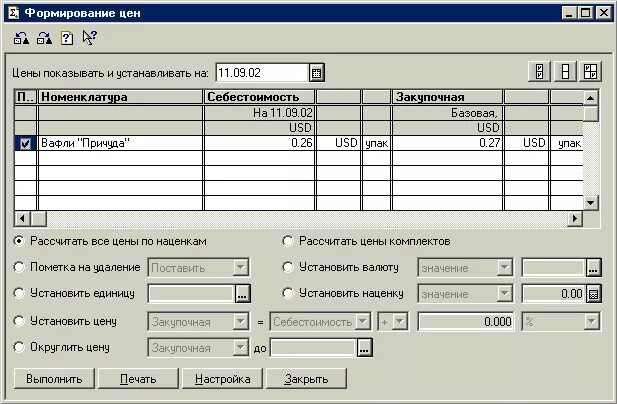The image size is (617, 404).
Task: Open the calculator beside the markup value field
Action: pos(593,294)
